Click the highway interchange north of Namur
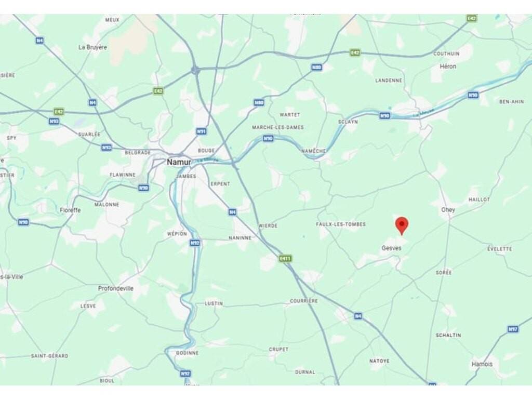Image resolution: width=532 pixels, height=399 pixels. click(195, 70)
